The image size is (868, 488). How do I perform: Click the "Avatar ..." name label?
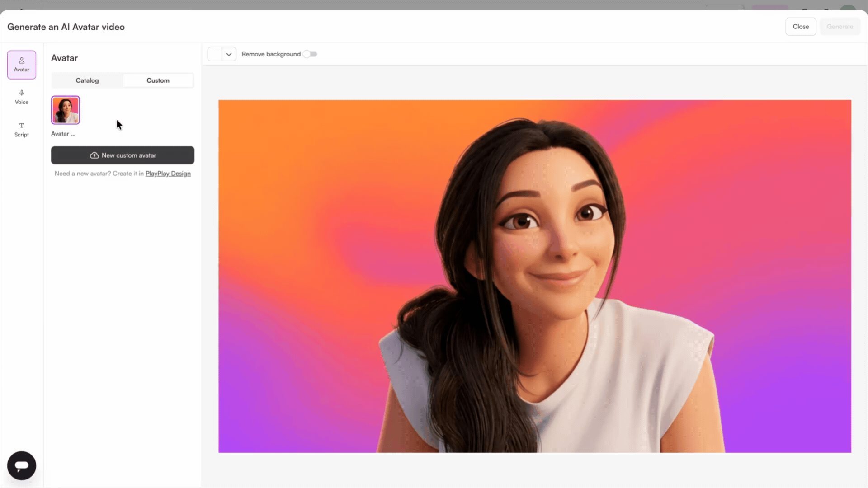click(x=63, y=134)
